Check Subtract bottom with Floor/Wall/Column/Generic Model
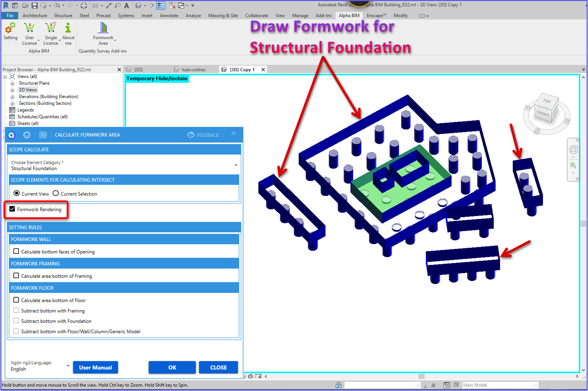This screenshot has height=391, width=588. pos(16,331)
